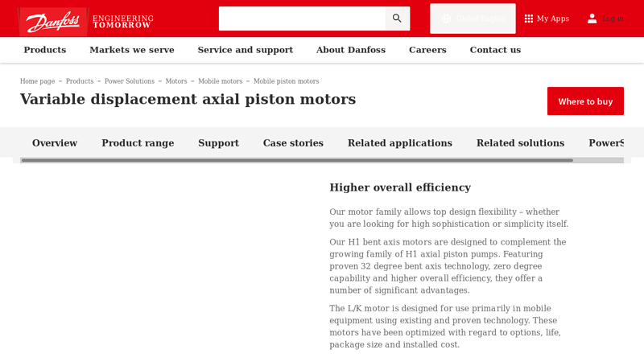Open the Products menu
The image size is (644, 362).
click(x=45, y=50)
